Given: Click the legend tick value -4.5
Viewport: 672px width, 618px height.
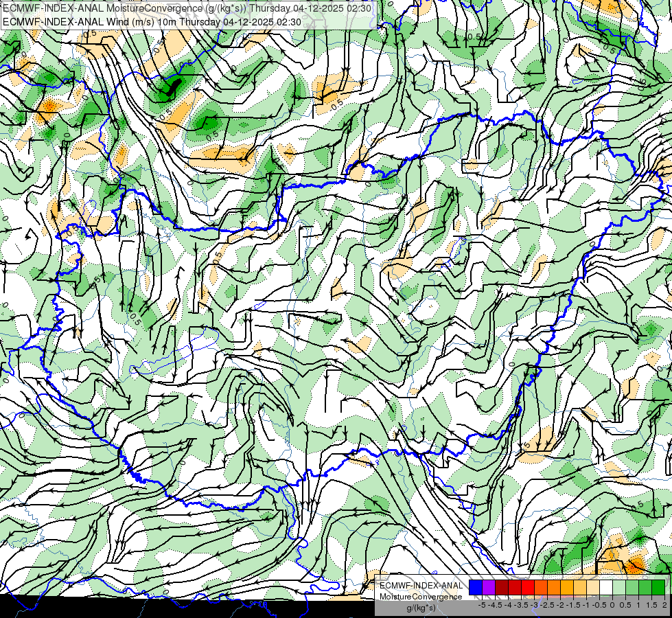Looking at the screenshot, I should pyautogui.click(x=495, y=605).
